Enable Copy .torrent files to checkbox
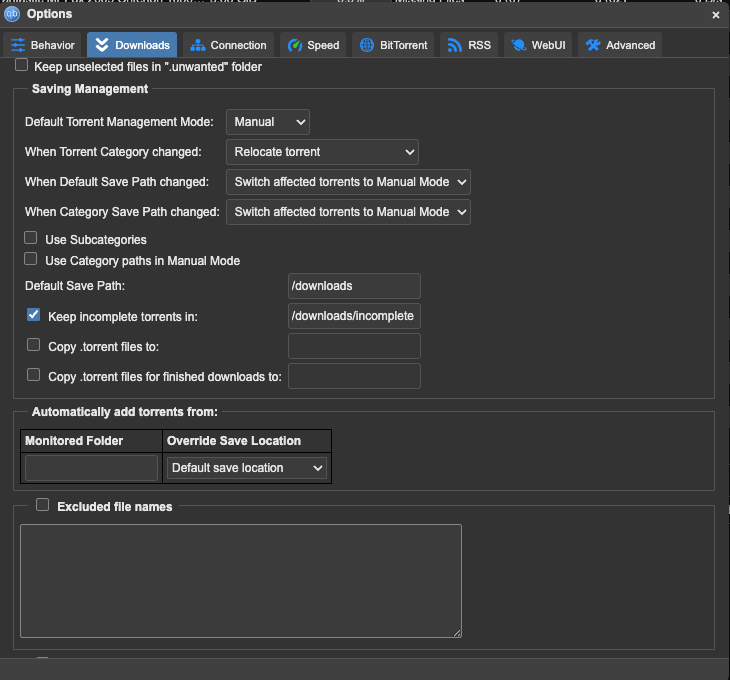The width and height of the screenshot is (730, 680). (34, 345)
